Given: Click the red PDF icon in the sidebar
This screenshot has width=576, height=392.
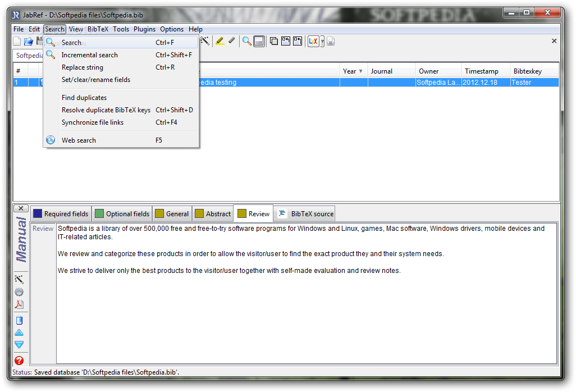Looking at the screenshot, I should pyautogui.click(x=19, y=304).
